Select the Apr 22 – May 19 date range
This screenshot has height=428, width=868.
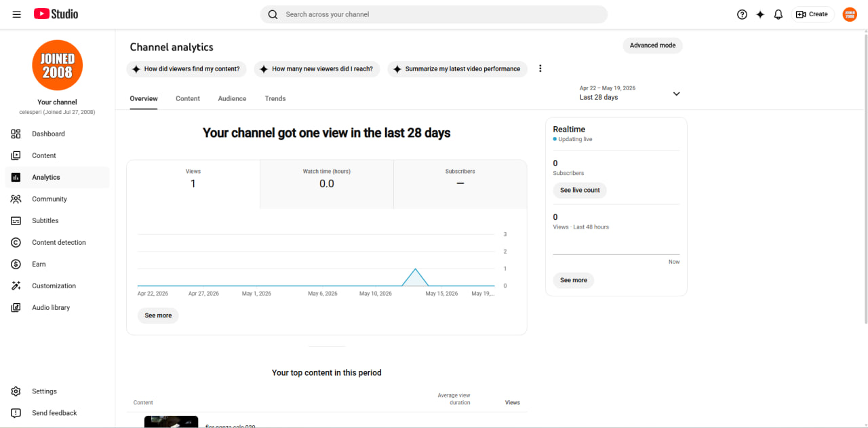630,93
